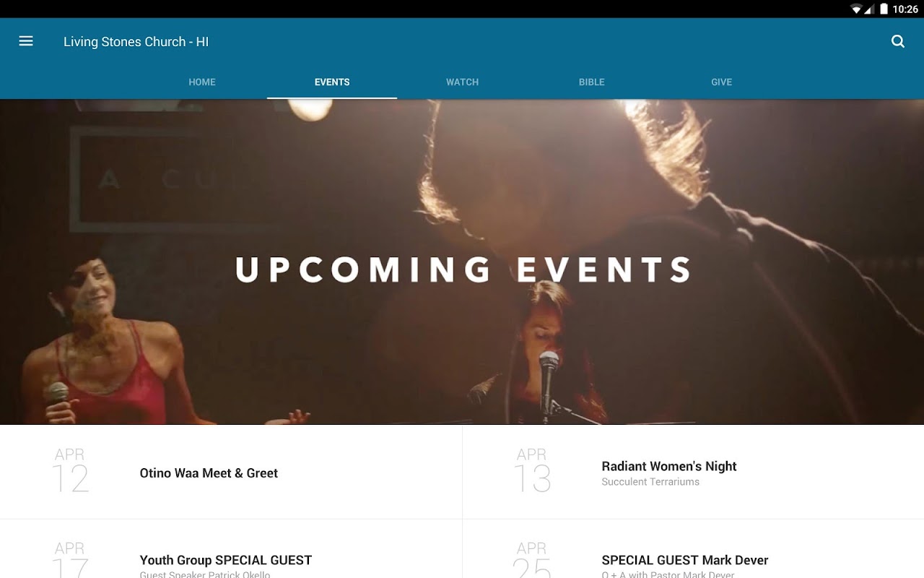Check the Wi-Fi status icon
924x578 pixels.
pos(856,9)
